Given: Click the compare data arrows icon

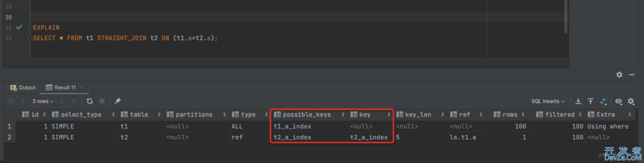Looking at the screenshot, I should click(603, 101).
